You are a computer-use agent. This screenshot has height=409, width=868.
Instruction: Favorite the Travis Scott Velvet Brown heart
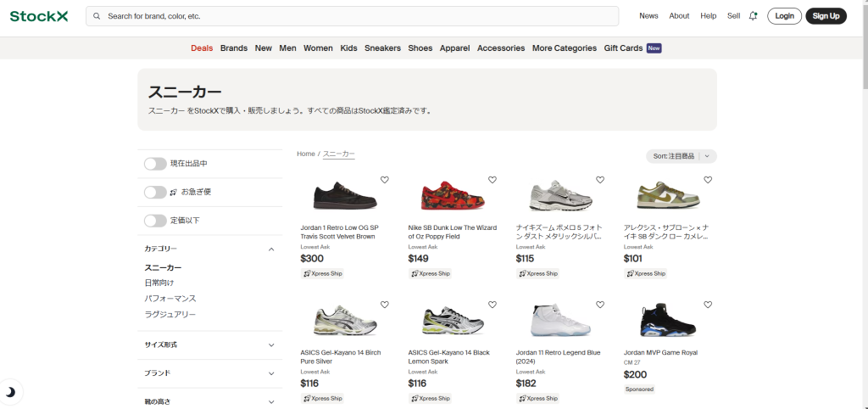pos(385,180)
